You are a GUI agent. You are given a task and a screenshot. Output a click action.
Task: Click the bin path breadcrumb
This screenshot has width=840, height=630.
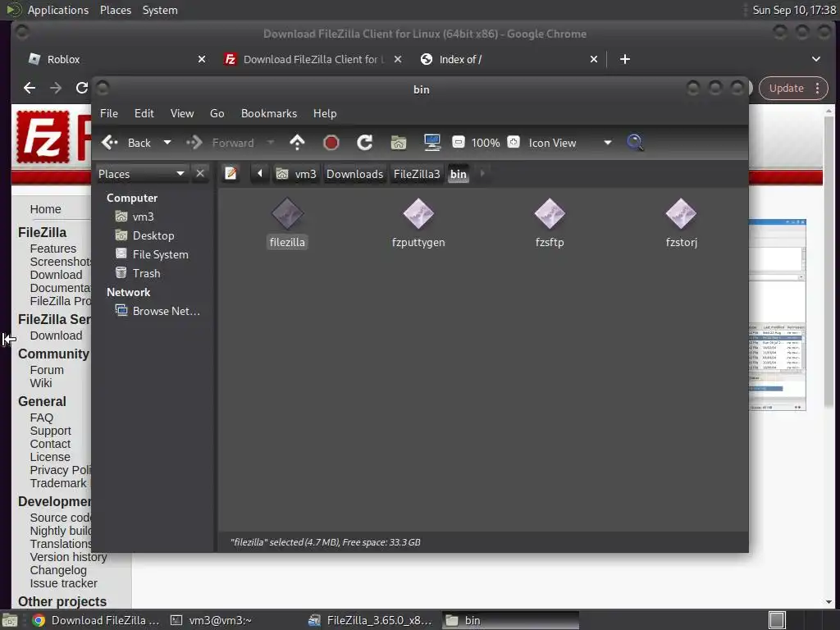click(x=458, y=174)
